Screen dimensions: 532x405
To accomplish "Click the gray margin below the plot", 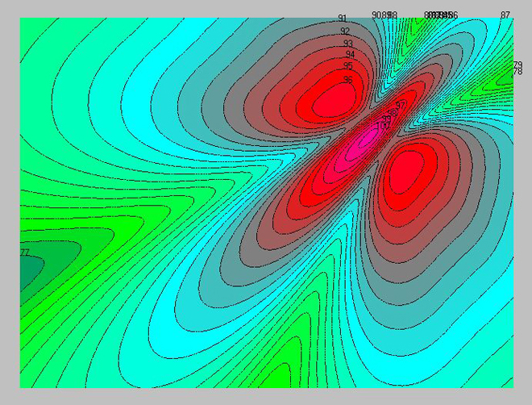I will 266,396.
